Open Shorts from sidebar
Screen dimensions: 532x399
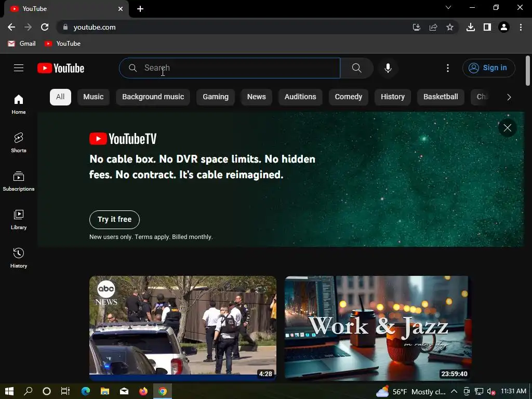[19, 142]
